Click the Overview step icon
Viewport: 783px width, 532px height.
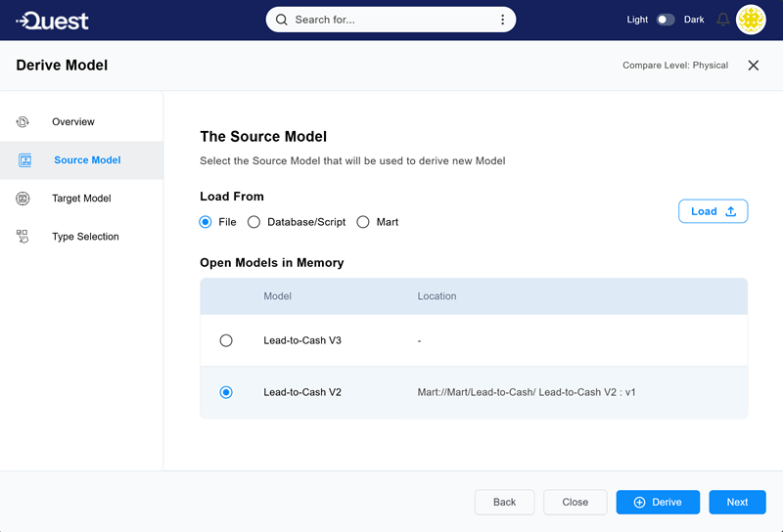23,122
